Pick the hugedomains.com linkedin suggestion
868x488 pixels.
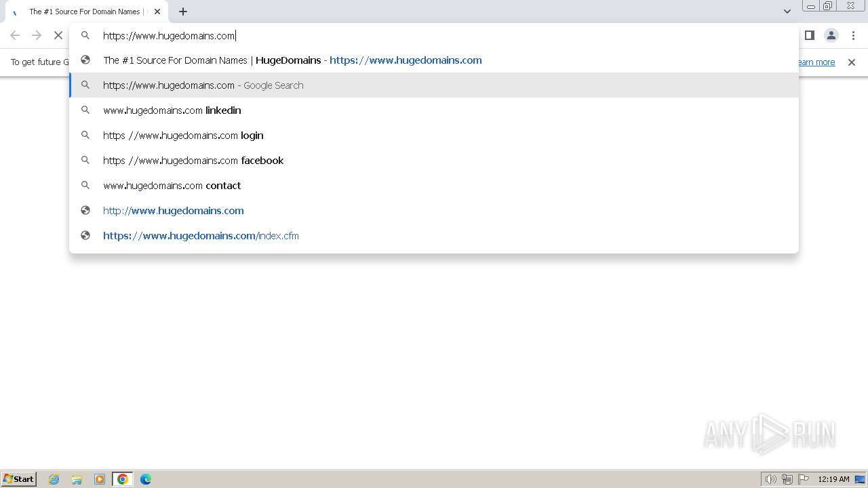coord(434,110)
